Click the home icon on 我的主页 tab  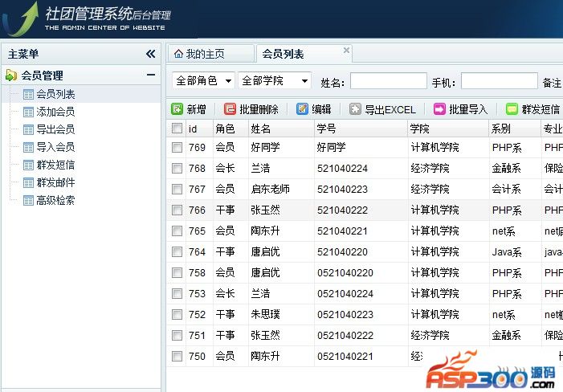[178, 54]
